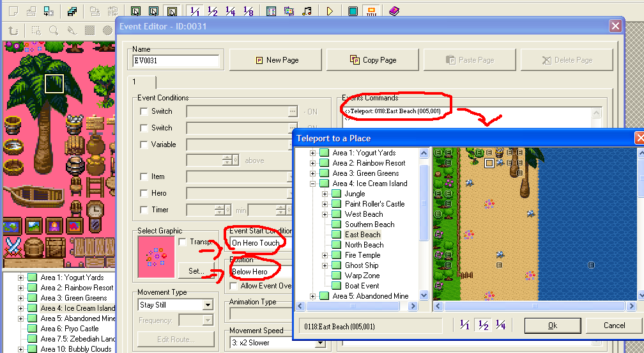Enable the first Switch condition checkbox

click(145, 111)
